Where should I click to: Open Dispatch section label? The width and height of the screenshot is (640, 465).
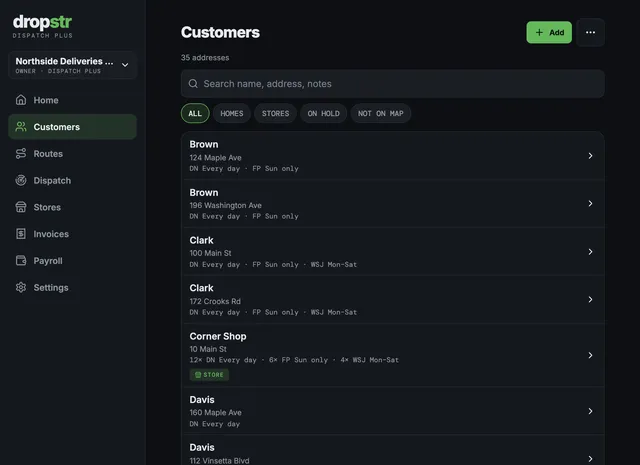click(x=52, y=180)
